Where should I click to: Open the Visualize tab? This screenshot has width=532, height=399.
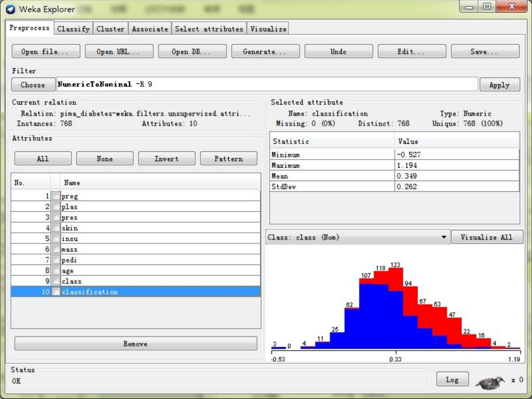(x=268, y=29)
